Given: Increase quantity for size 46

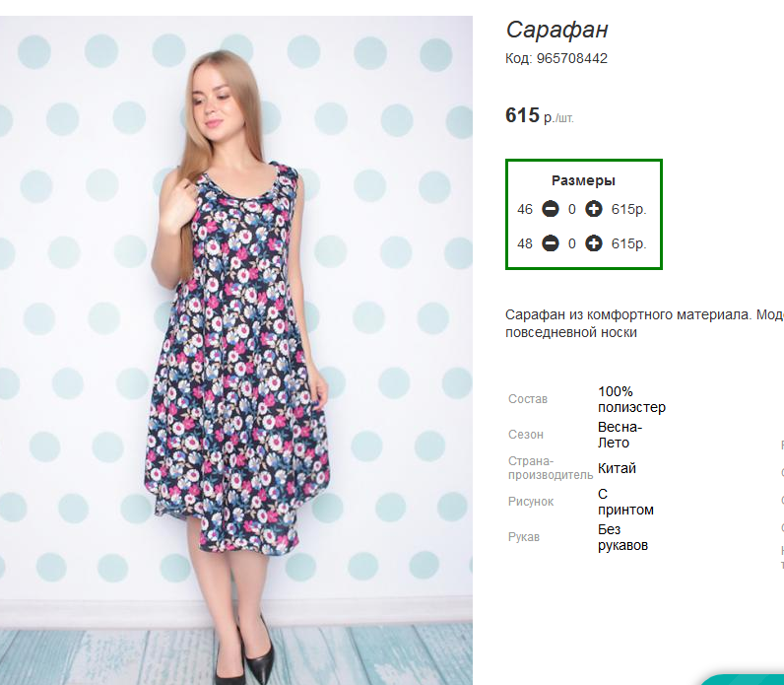Looking at the screenshot, I should point(594,209).
